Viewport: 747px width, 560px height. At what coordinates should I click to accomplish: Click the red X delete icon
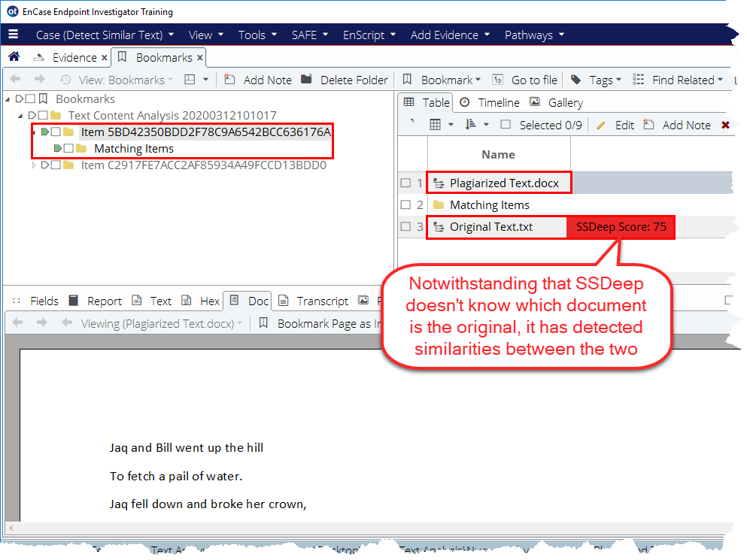tap(726, 125)
